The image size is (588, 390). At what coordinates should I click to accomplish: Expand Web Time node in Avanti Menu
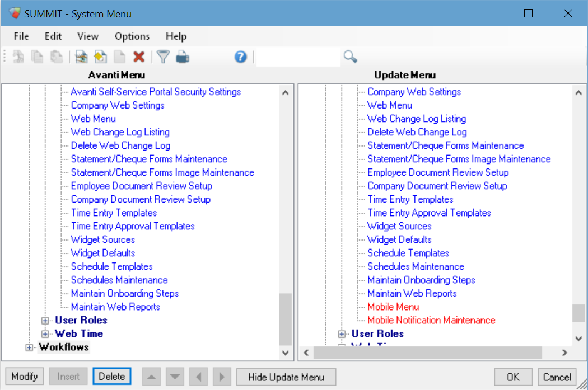(x=45, y=334)
